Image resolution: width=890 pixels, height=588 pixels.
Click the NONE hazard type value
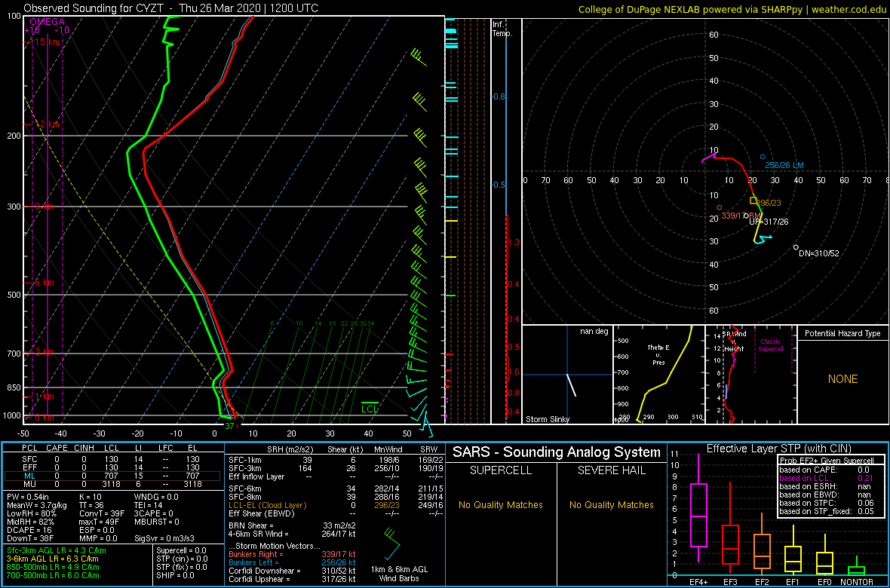tap(842, 379)
